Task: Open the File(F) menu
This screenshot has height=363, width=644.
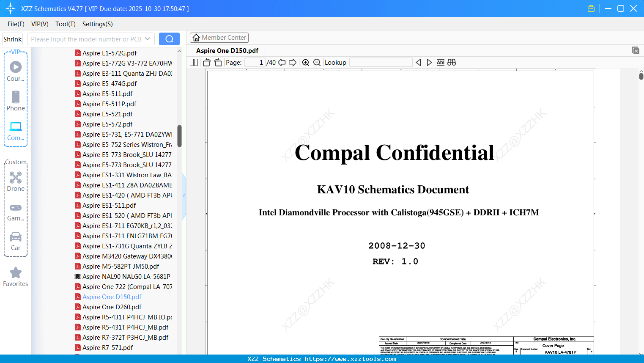Action: pos(16,24)
